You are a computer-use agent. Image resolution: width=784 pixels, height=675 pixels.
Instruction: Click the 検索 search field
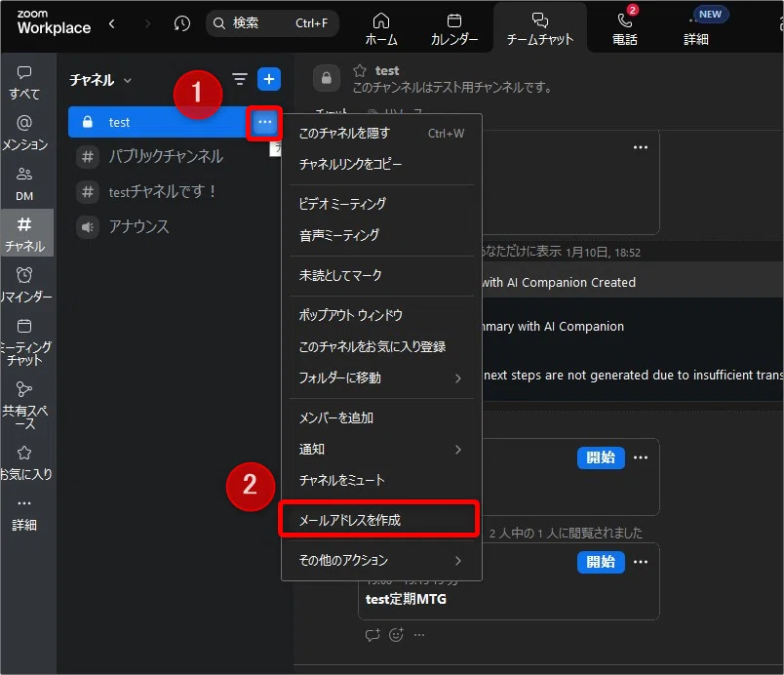pos(272,23)
